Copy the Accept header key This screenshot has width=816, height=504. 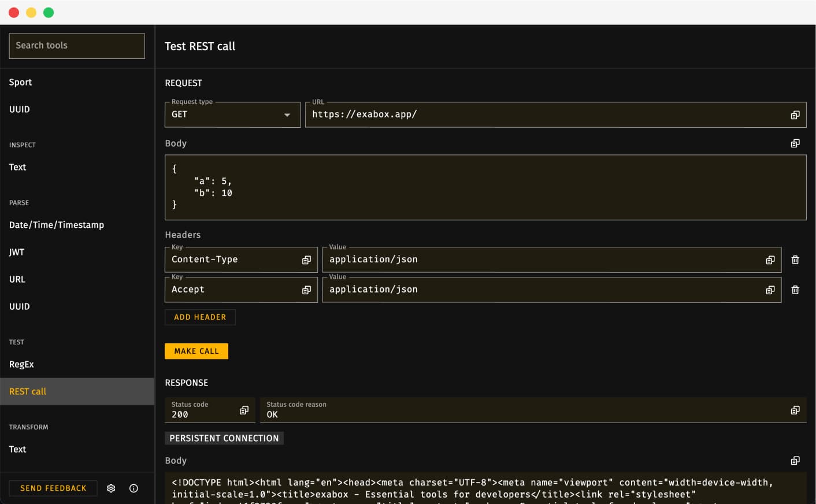click(306, 290)
